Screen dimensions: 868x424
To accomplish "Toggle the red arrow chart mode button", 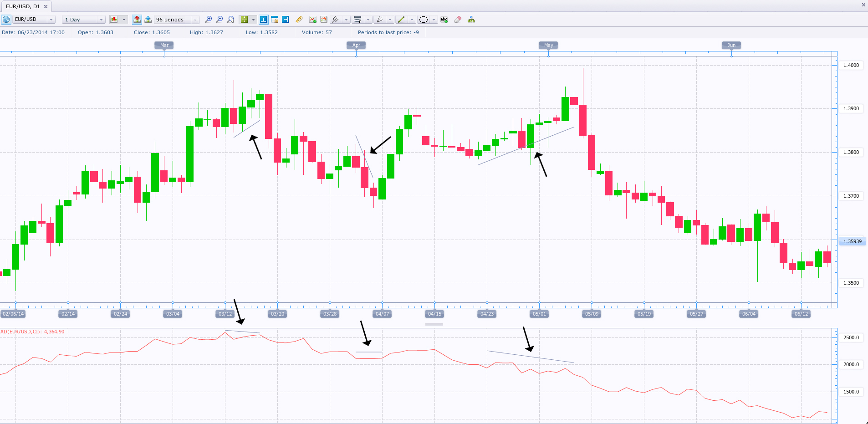I will pos(137,20).
